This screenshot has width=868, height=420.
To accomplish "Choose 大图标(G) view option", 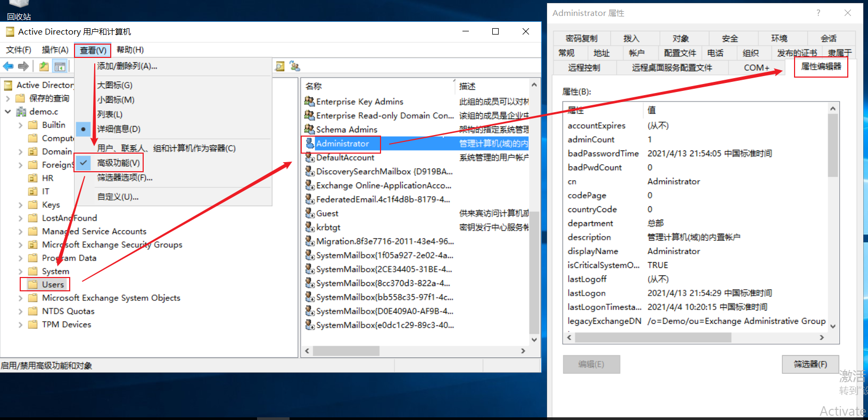I will (114, 85).
